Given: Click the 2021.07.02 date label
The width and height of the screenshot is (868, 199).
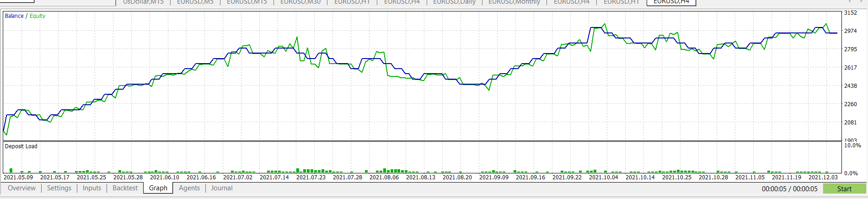Looking at the screenshot, I should 238,177.
